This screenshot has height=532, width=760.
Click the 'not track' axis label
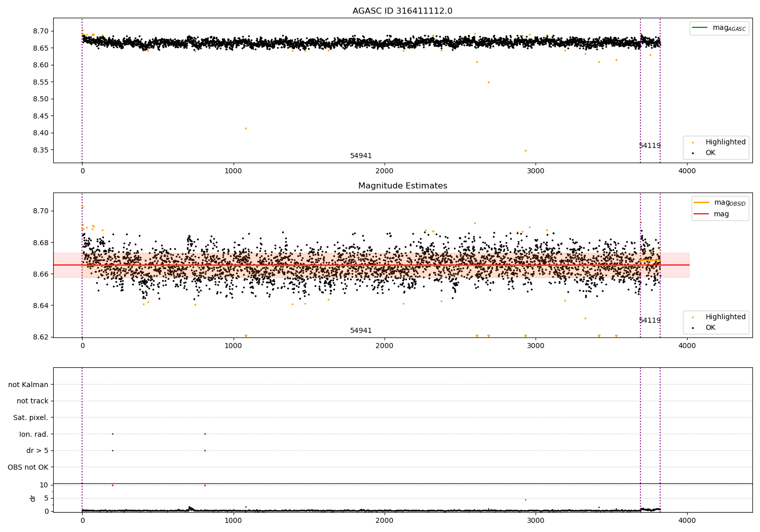pos(32,401)
